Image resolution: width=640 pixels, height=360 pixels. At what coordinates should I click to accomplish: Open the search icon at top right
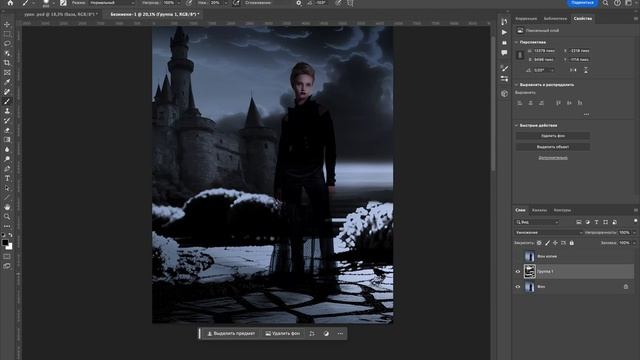click(606, 3)
